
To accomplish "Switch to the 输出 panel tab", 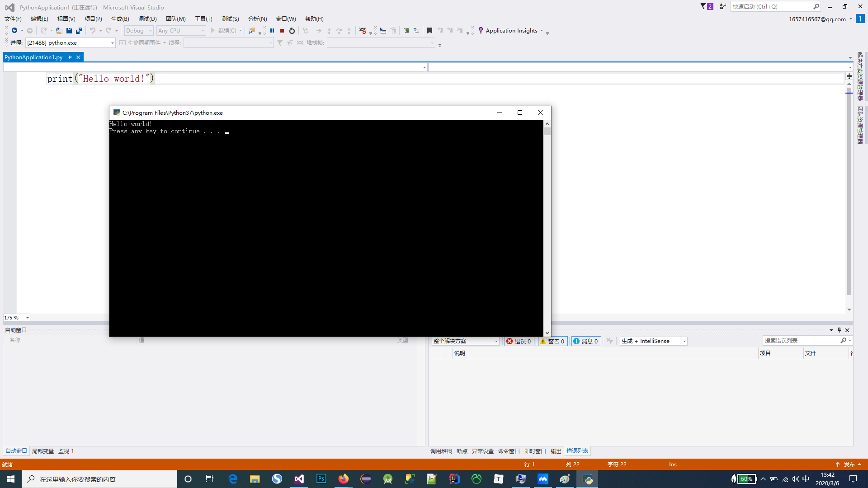I will [556, 450].
